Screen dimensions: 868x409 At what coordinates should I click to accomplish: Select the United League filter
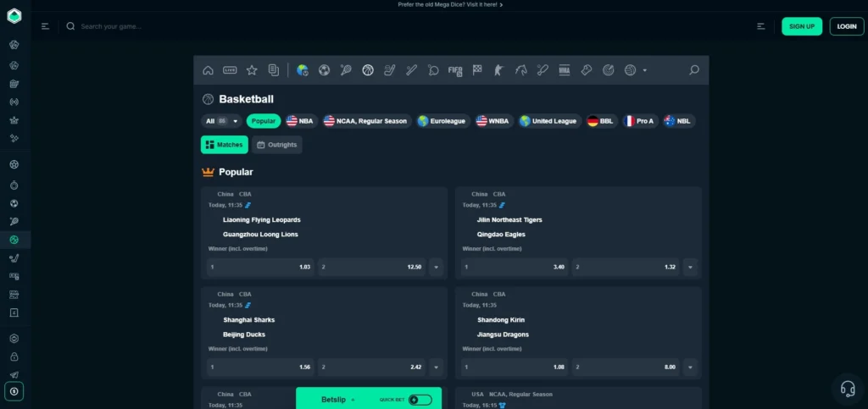tap(549, 121)
